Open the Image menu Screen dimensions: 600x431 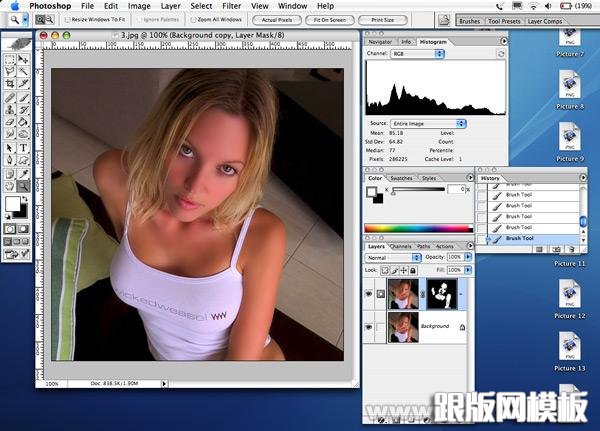click(139, 6)
